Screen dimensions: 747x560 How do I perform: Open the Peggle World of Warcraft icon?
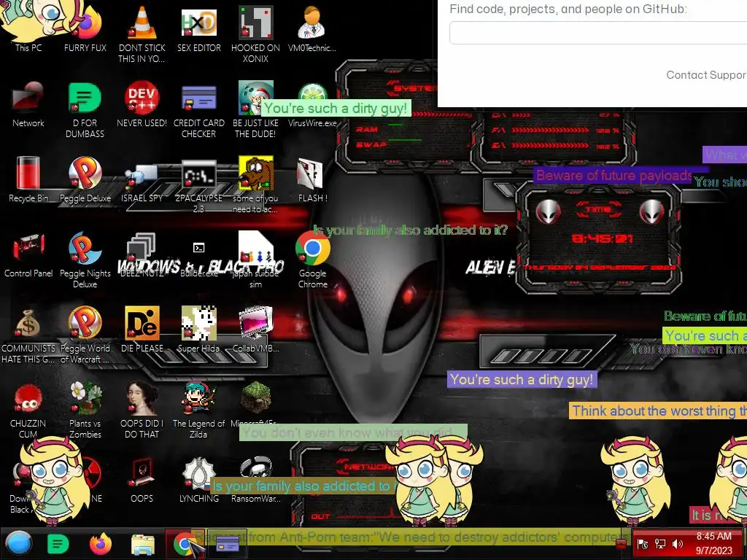pos(85,335)
